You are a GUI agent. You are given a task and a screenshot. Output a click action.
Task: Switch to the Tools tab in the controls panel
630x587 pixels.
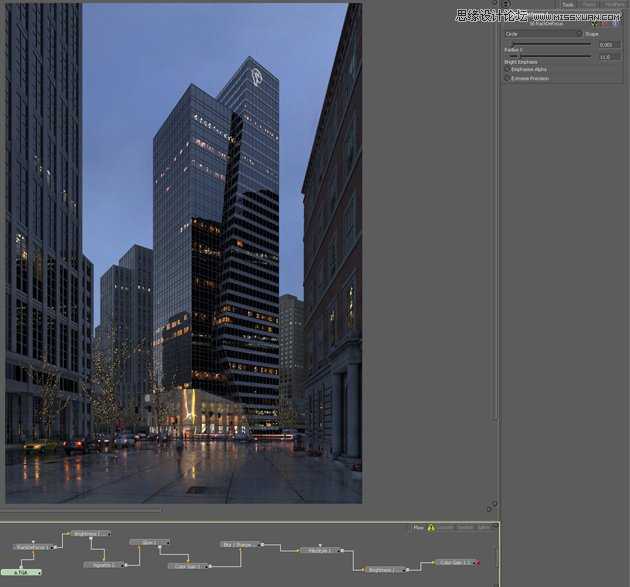pyautogui.click(x=568, y=4)
